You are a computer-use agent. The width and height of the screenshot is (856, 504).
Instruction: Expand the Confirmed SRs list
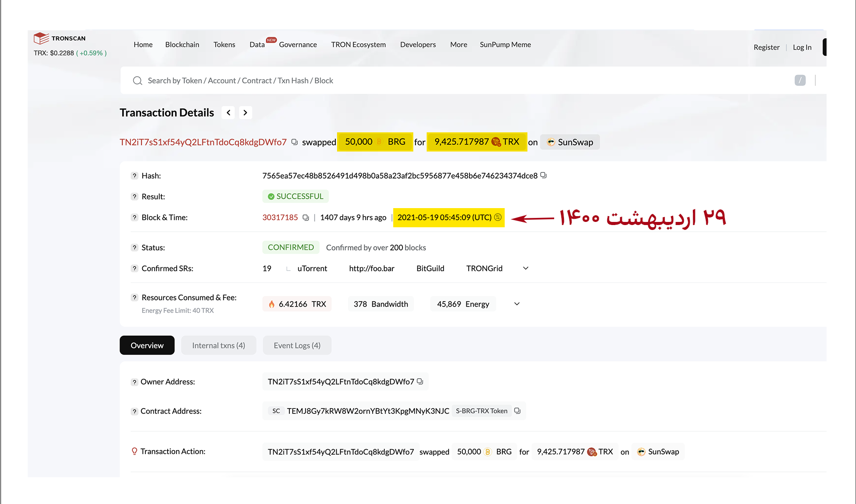[x=526, y=268]
